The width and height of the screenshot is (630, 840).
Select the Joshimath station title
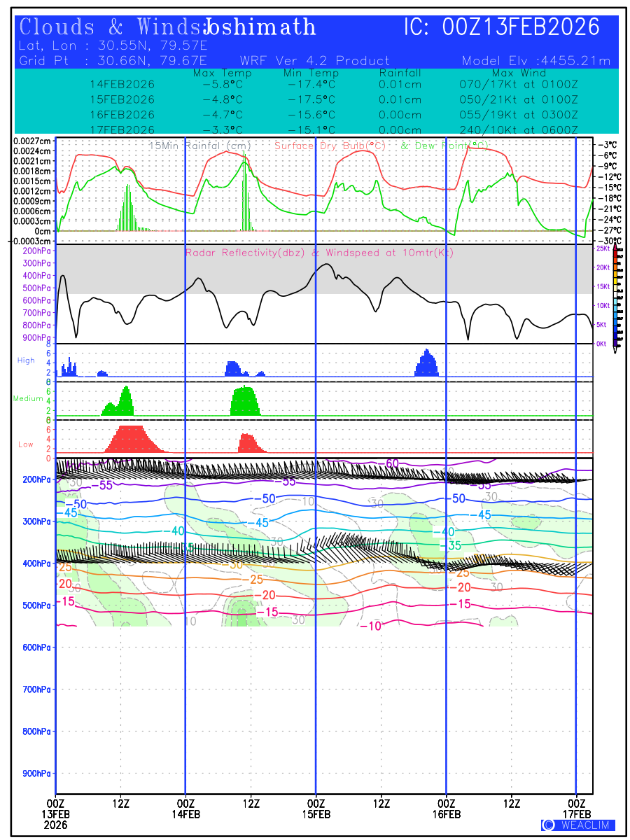(x=260, y=28)
